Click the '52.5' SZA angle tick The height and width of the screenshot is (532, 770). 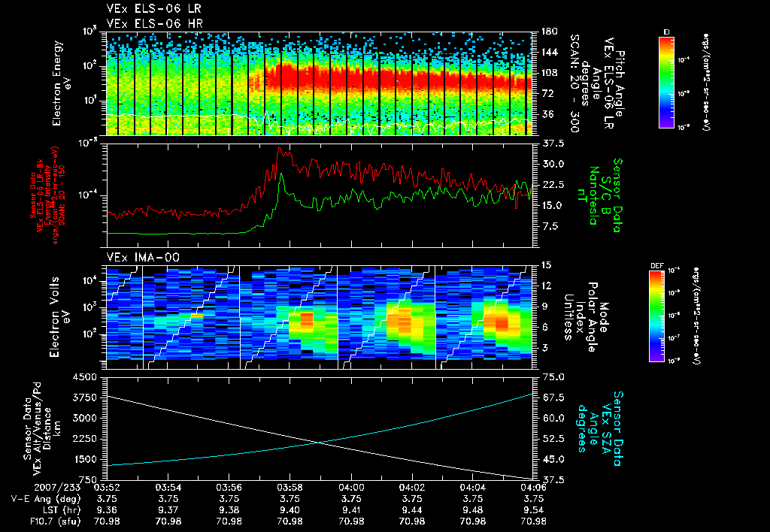[552, 439]
